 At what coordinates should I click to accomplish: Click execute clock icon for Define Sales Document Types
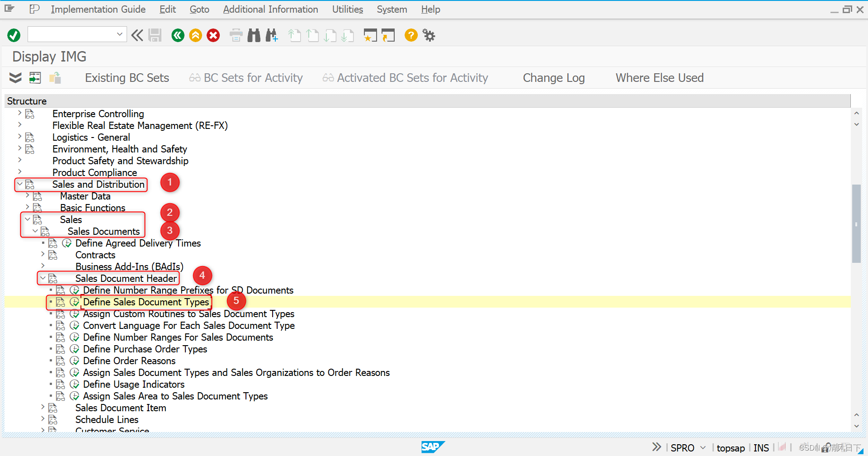(x=75, y=302)
